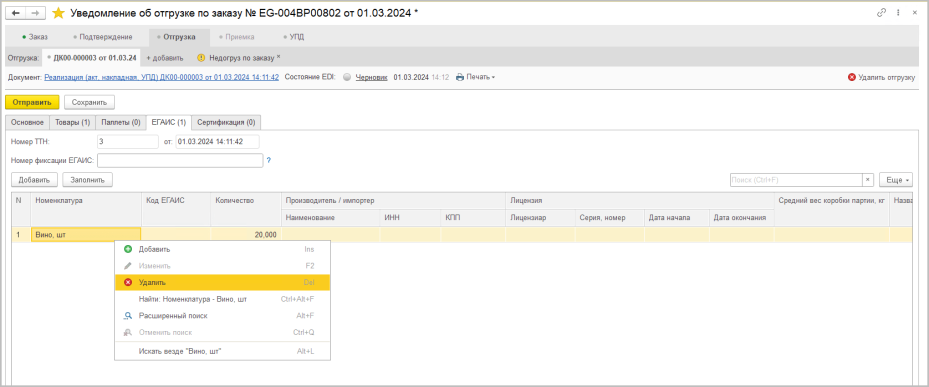Click the Код ЕГАИС column header
929x387 pixels.
pos(176,209)
